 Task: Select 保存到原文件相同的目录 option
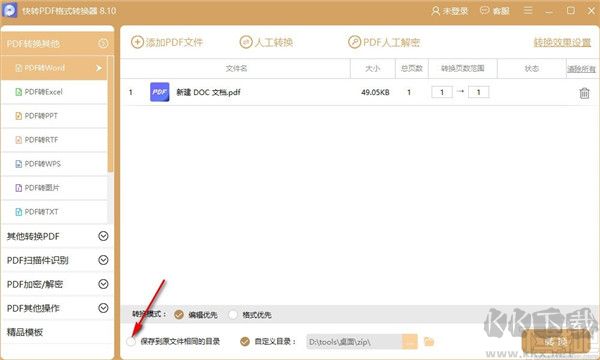[131, 341]
